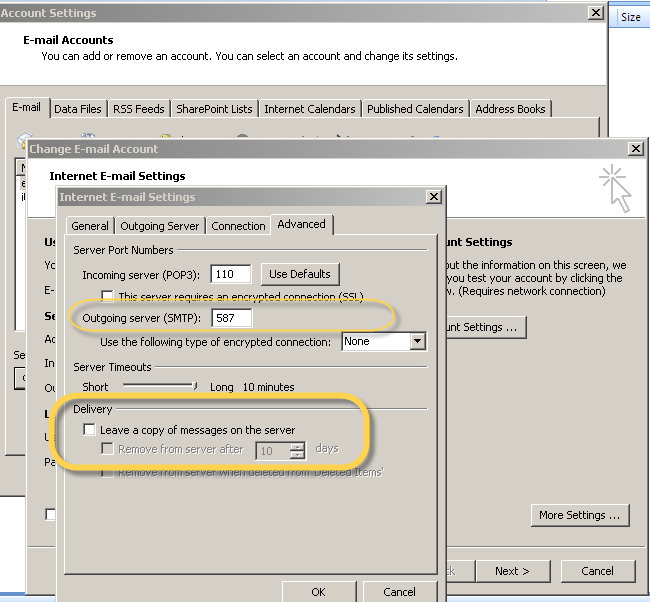The width and height of the screenshot is (650, 602).
Task: Open the Outgoing Server tab
Action: coord(160,226)
